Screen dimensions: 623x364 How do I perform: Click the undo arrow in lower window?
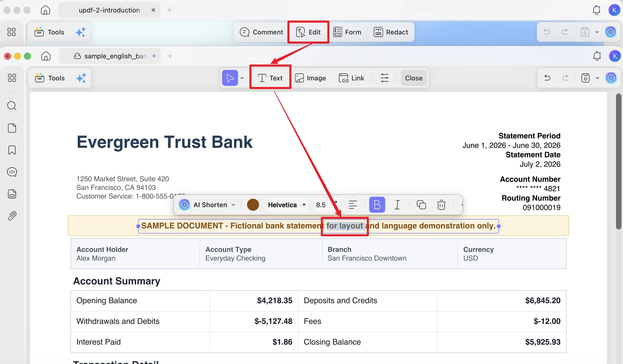pos(547,78)
